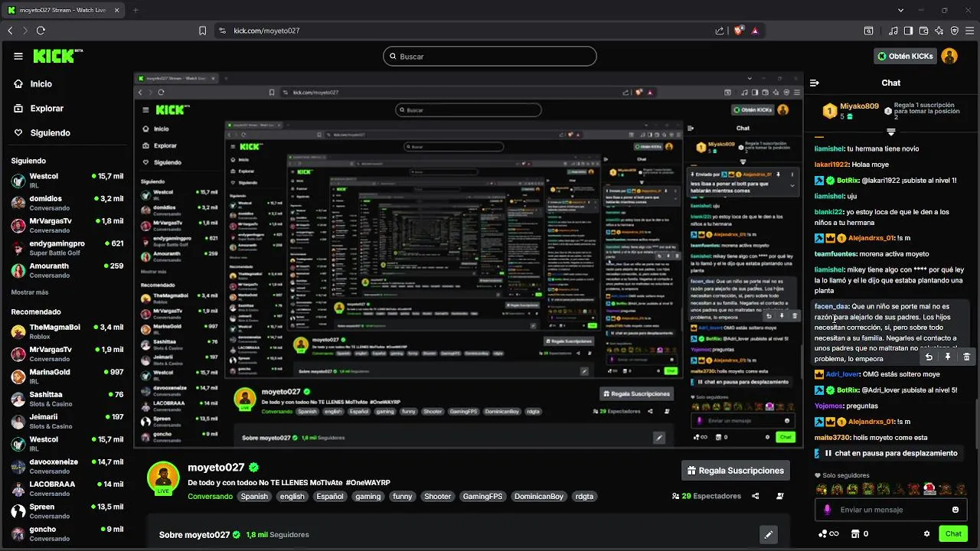Click into the Enviar un mensaje chat field
This screenshot has width=980, height=551.
(890, 510)
